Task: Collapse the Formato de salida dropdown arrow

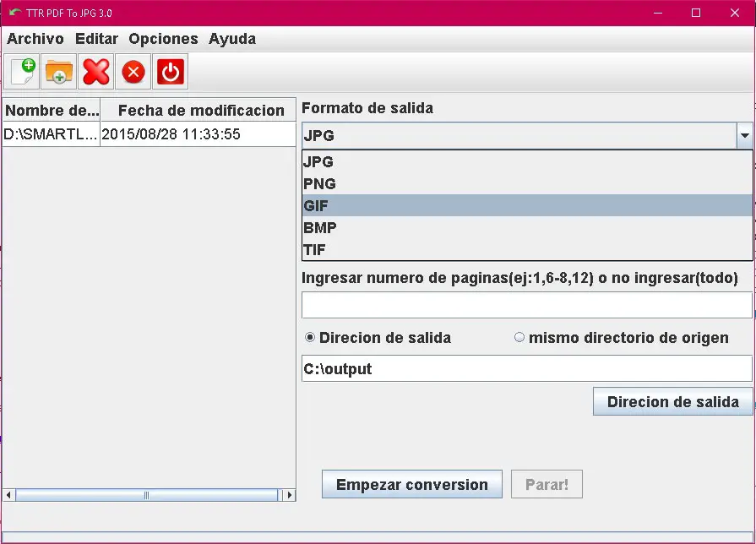Action: click(x=743, y=135)
